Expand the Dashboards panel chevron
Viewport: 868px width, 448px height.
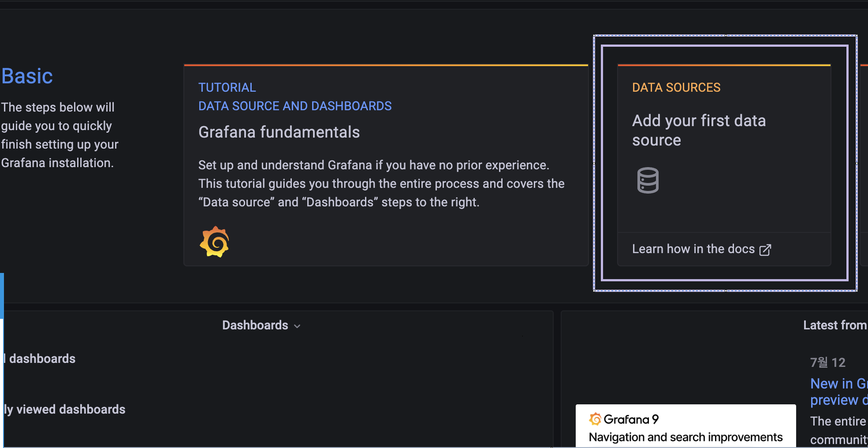297,326
